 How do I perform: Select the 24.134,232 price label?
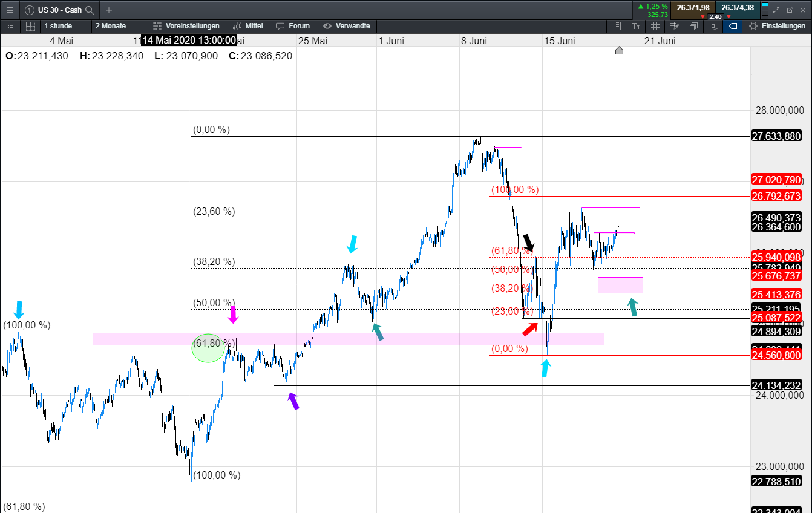click(x=776, y=385)
